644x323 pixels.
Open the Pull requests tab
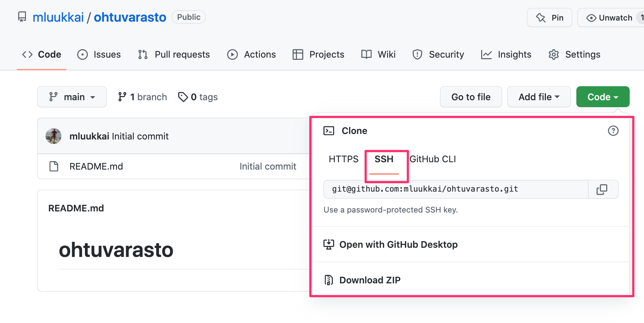point(174,54)
